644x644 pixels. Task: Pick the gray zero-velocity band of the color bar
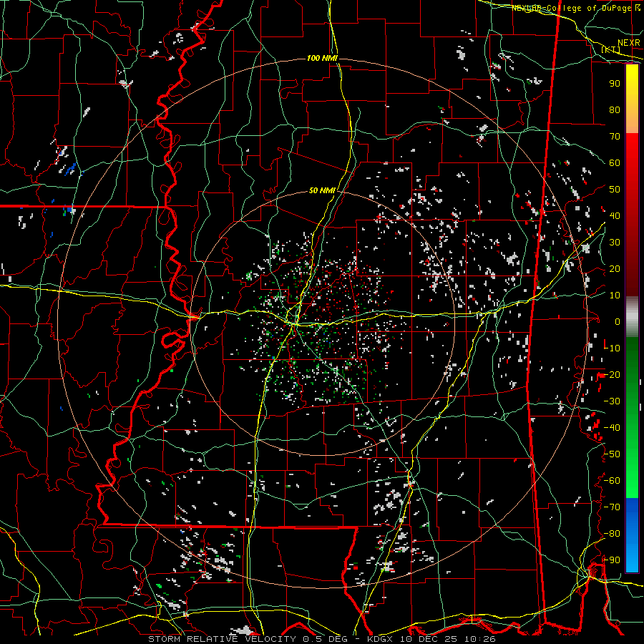point(632,317)
